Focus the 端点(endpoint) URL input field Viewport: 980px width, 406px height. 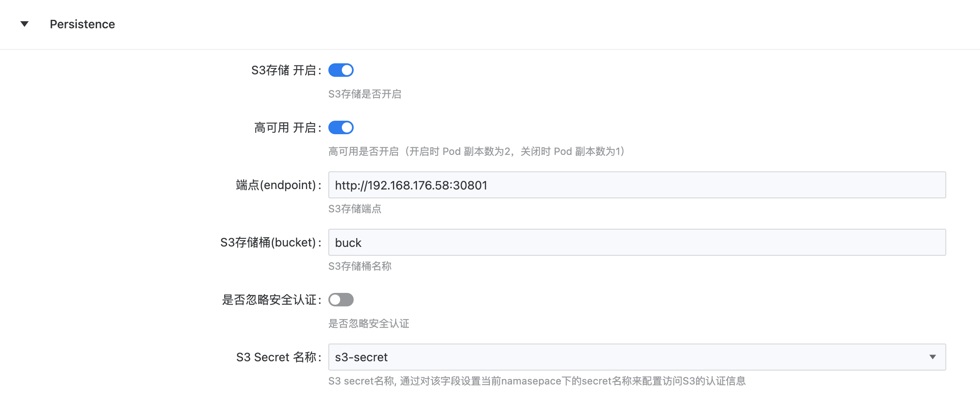[636, 185]
